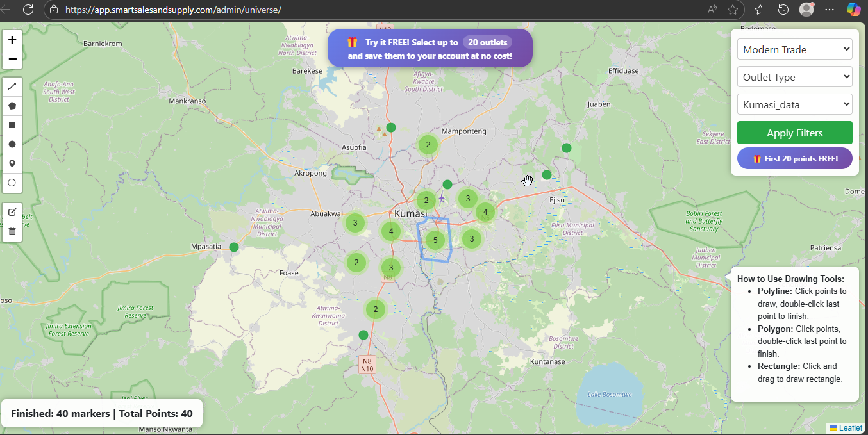Select the Circle drawing tool
Viewport: 868px width, 435px height.
12,144
